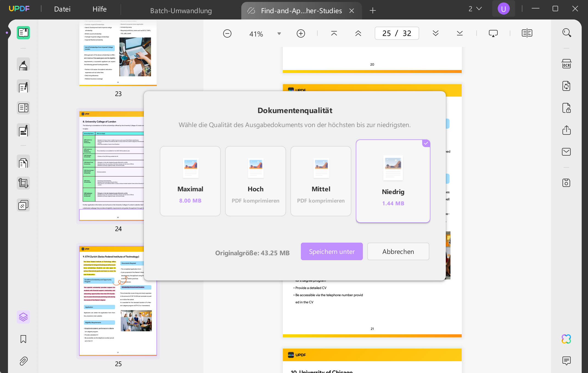Open the Share file icon

(x=567, y=130)
